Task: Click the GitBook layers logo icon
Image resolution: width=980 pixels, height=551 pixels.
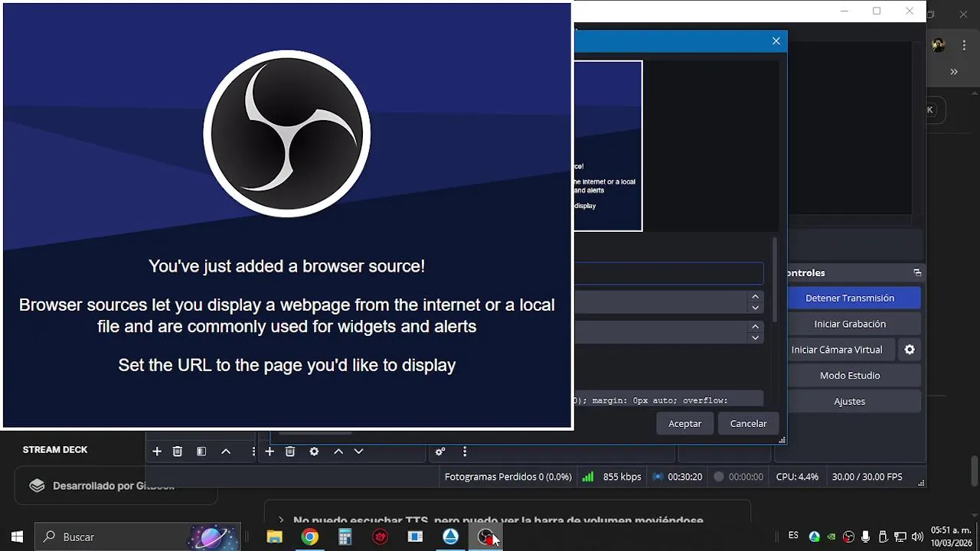Action: pos(37,486)
